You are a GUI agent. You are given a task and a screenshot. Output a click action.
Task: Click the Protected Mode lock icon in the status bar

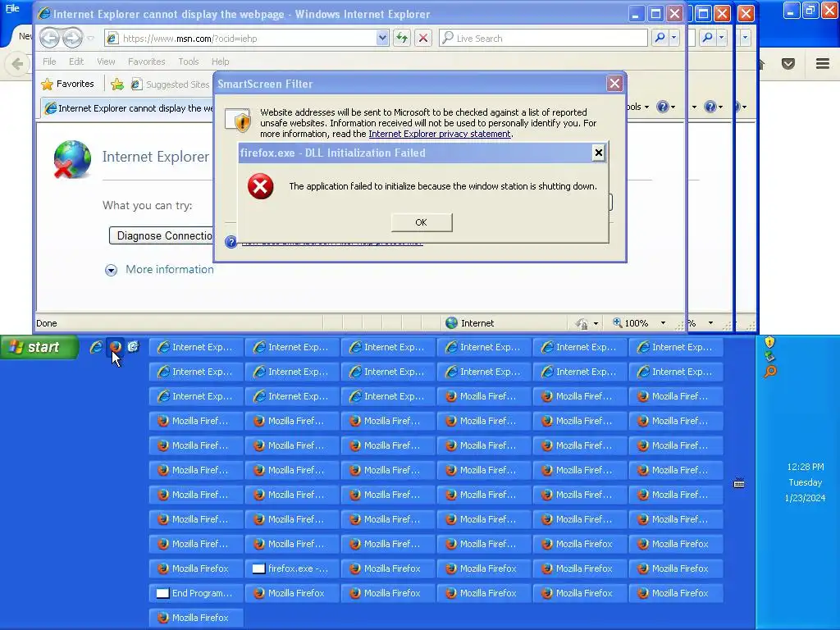coord(582,323)
